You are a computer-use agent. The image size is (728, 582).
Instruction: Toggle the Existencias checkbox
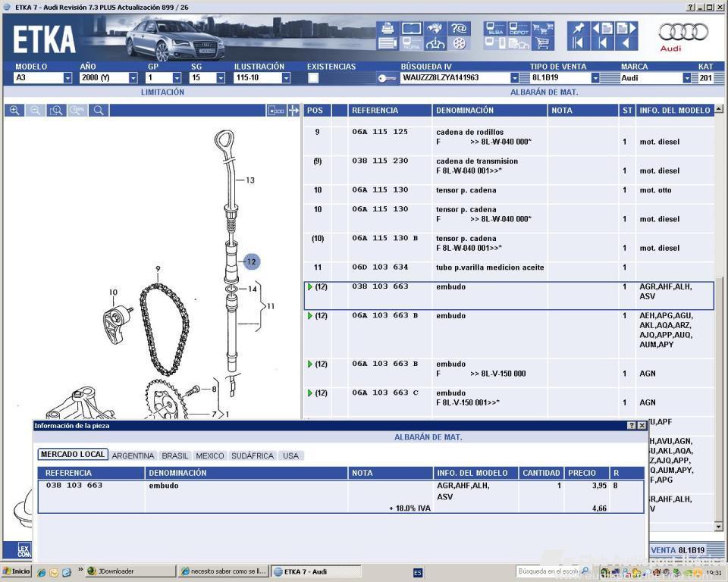(x=313, y=78)
